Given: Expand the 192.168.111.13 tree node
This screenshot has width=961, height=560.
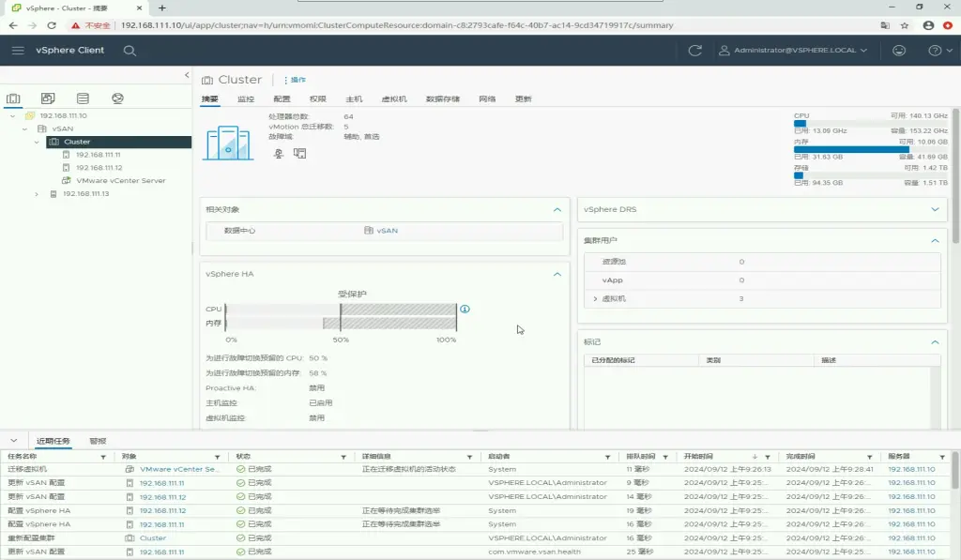Looking at the screenshot, I should (x=37, y=194).
